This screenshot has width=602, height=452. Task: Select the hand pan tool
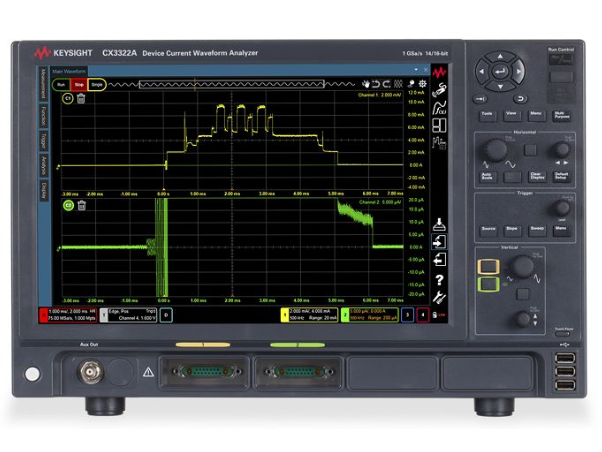(367, 84)
